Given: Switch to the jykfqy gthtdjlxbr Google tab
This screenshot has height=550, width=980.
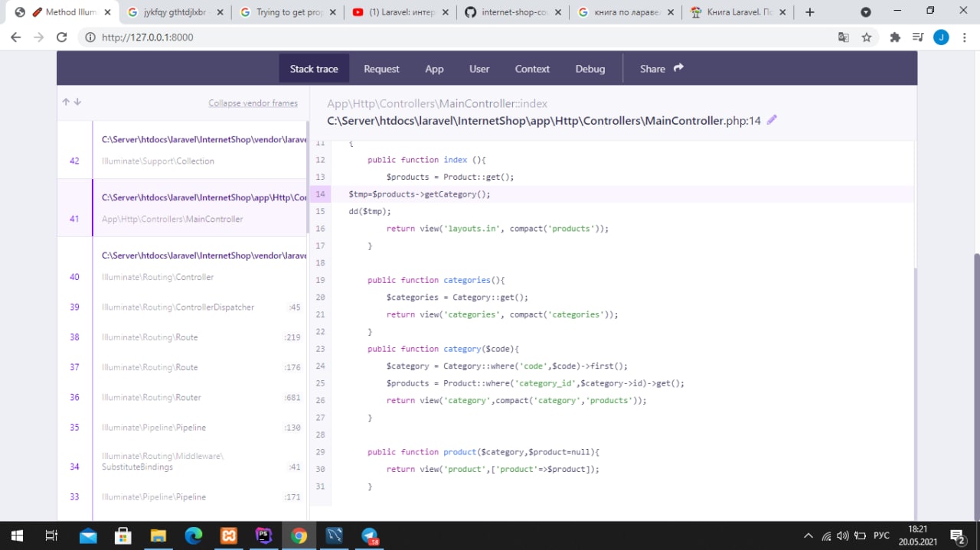Looking at the screenshot, I should pos(175,12).
